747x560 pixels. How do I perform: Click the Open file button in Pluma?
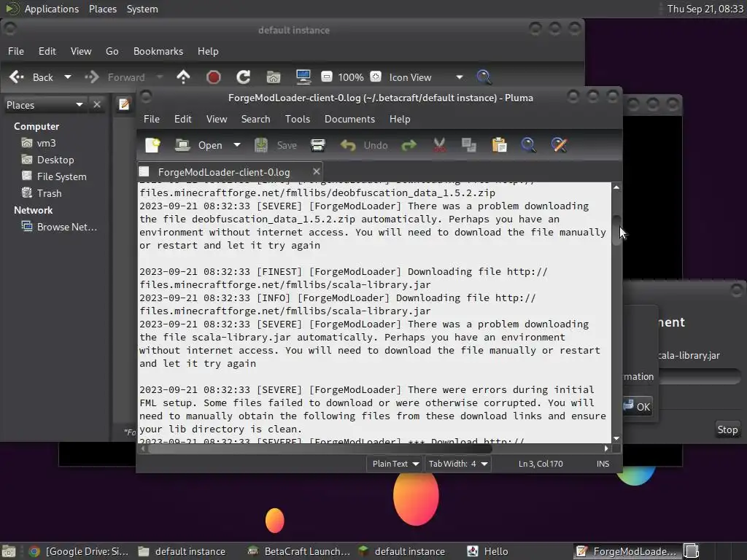(x=198, y=145)
